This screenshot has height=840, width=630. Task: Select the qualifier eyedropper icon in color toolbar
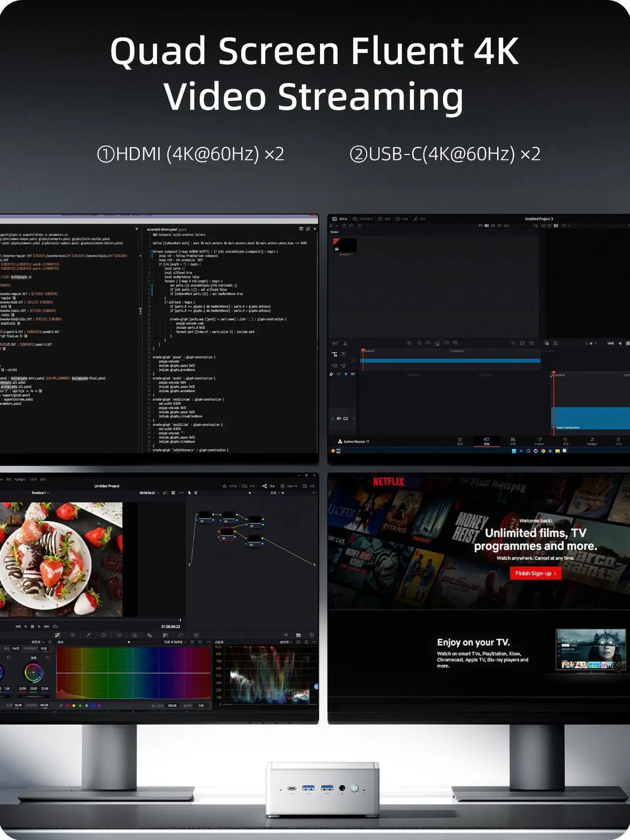[x=88, y=635]
